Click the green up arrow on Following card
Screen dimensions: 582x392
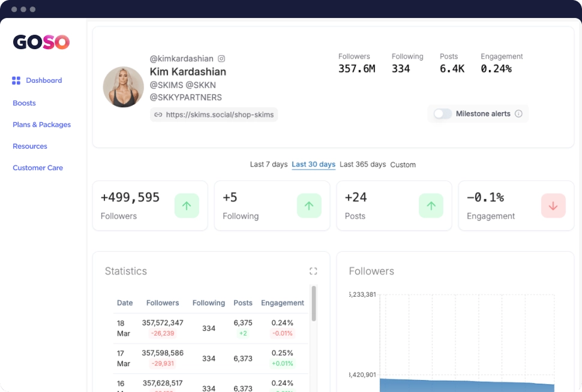[309, 206]
